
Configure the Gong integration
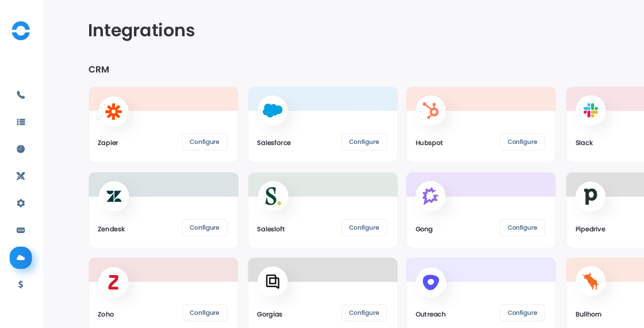523,228
